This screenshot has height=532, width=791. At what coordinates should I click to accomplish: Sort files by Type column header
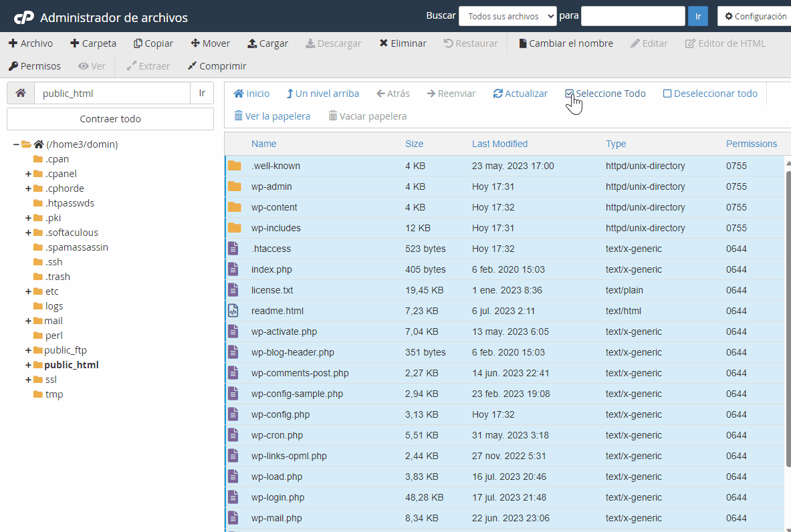[616, 144]
